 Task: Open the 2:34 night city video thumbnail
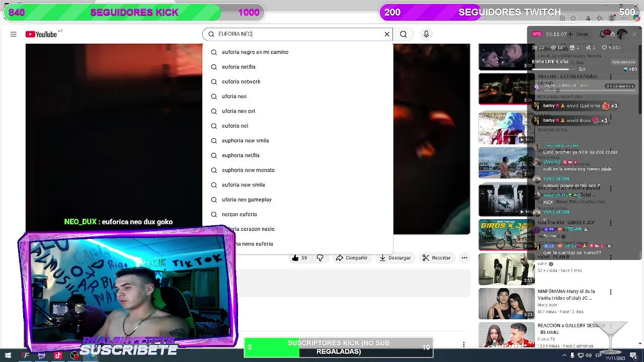pos(506,89)
